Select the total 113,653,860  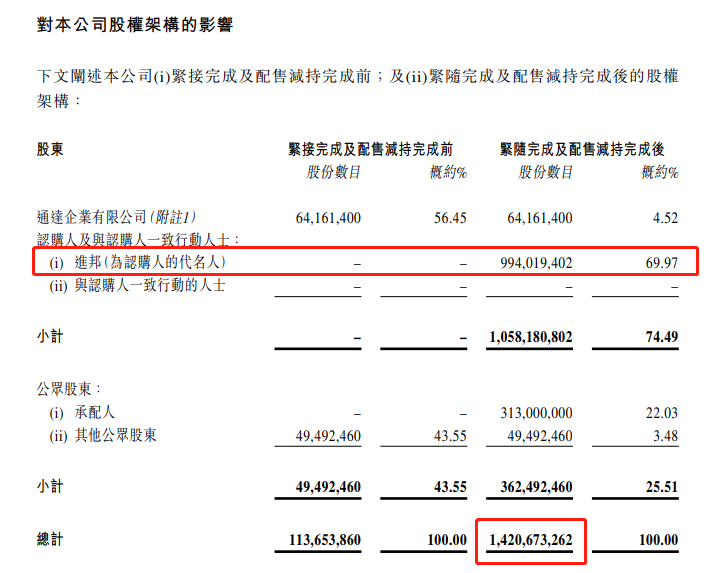325,540
